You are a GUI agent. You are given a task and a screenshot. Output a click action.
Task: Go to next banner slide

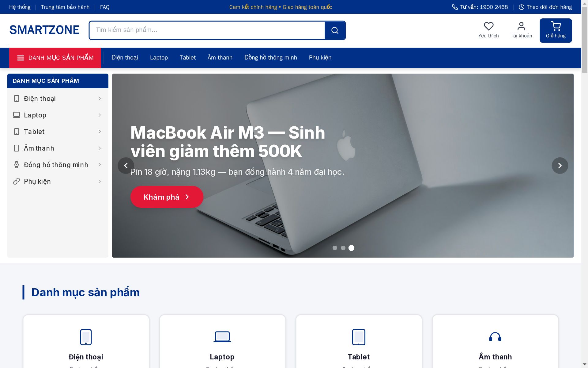(560, 166)
